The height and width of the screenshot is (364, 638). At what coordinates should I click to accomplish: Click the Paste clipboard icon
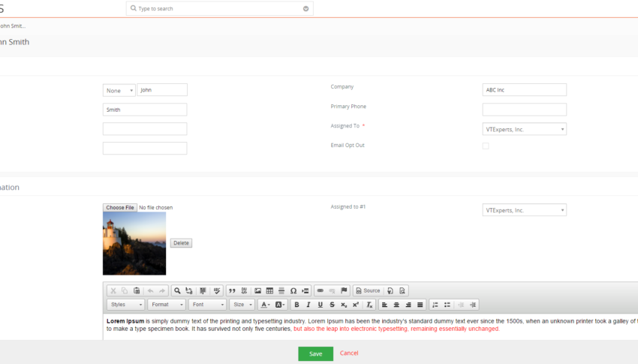pos(137,290)
